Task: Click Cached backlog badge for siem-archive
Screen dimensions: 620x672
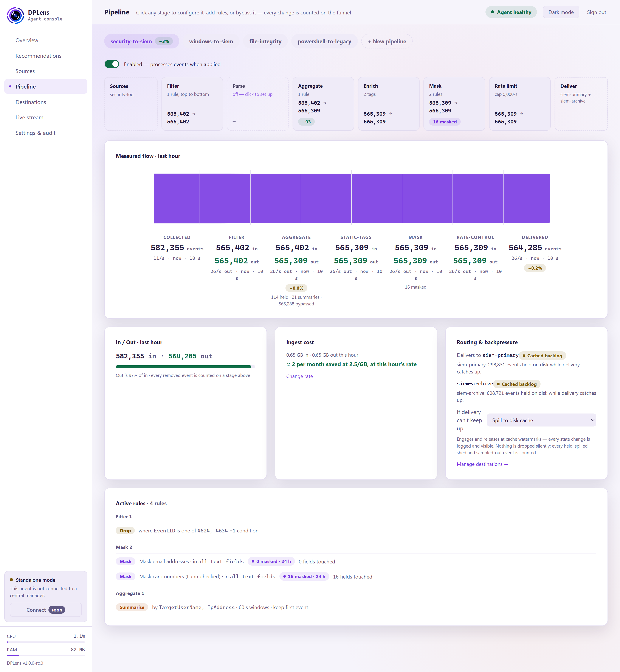Action: (517, 384)
